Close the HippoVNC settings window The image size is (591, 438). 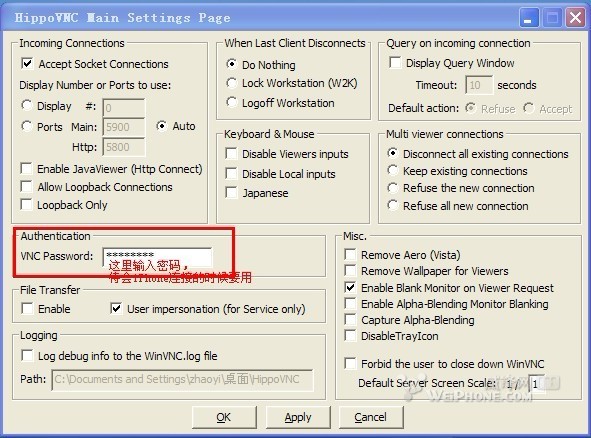click(x=575, y=18)
